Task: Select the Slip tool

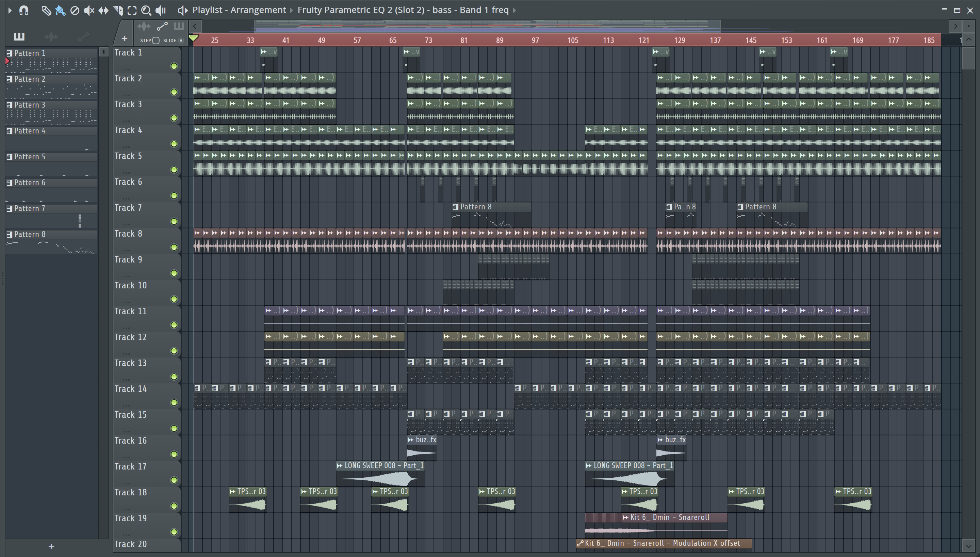Action: (103, 10)
